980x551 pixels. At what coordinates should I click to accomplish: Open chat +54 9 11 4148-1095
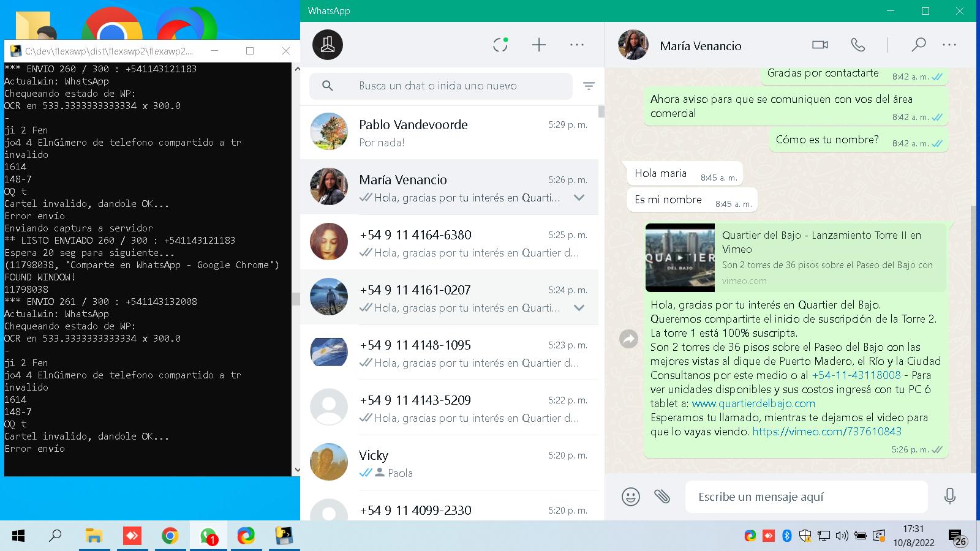coord(449,353)
